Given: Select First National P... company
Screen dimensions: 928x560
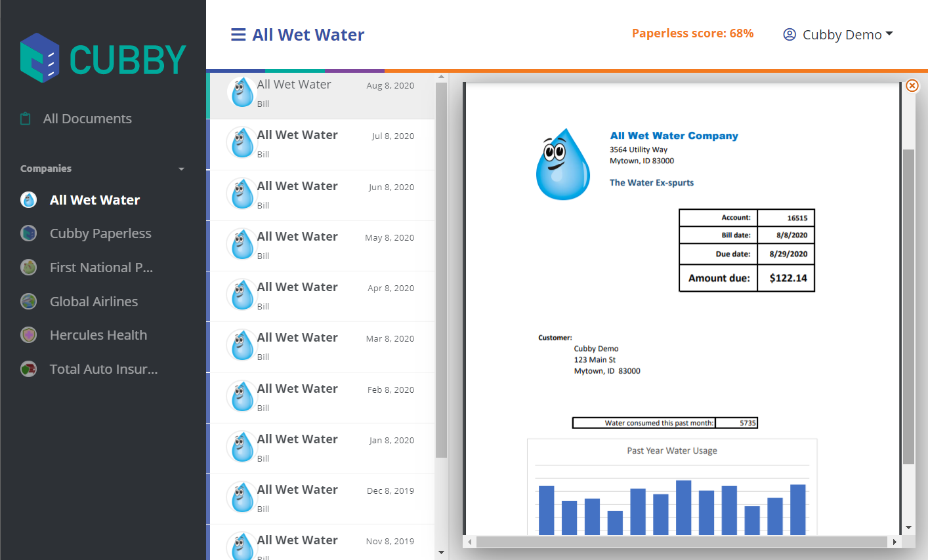Looking at the screenshot, I should click(101, 268).
